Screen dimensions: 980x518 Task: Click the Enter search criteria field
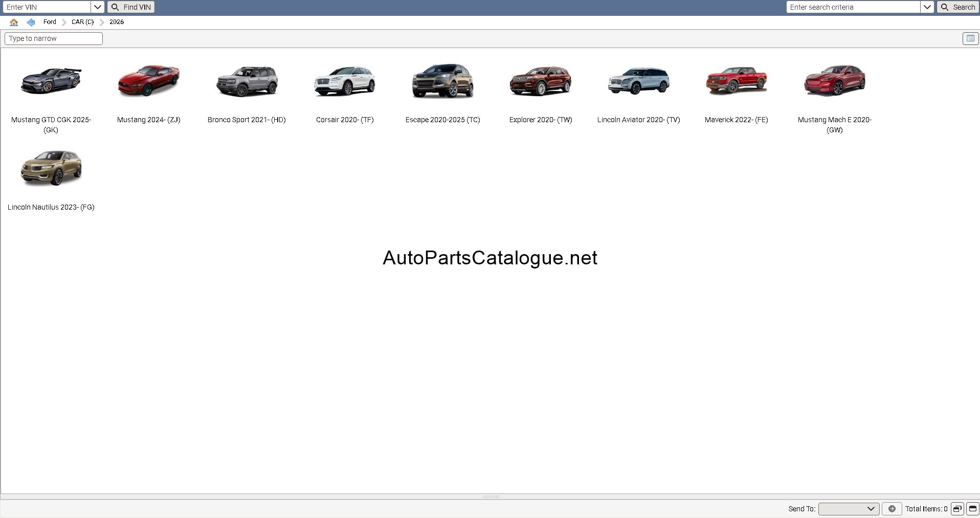(x=853, y=7)
